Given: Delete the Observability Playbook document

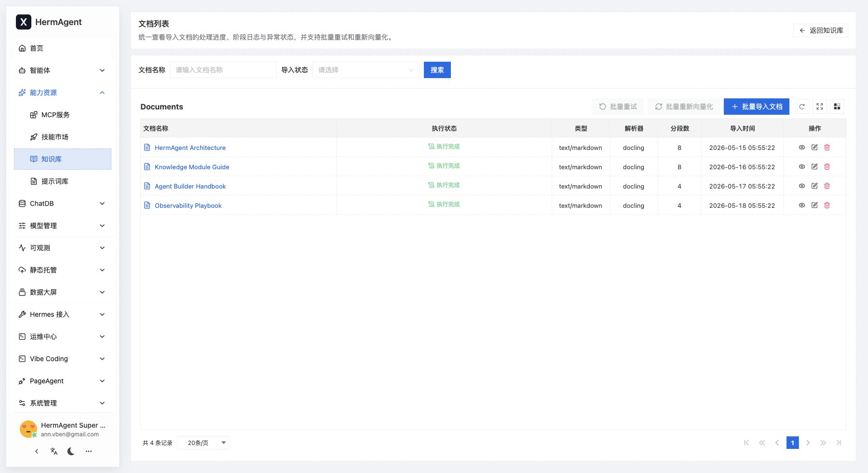Looking at the screenshot, I should coord(827,205).
